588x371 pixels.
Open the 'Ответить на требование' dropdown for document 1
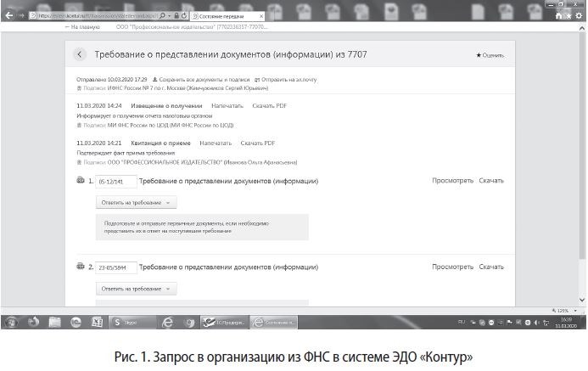click(x=136, y=203)
